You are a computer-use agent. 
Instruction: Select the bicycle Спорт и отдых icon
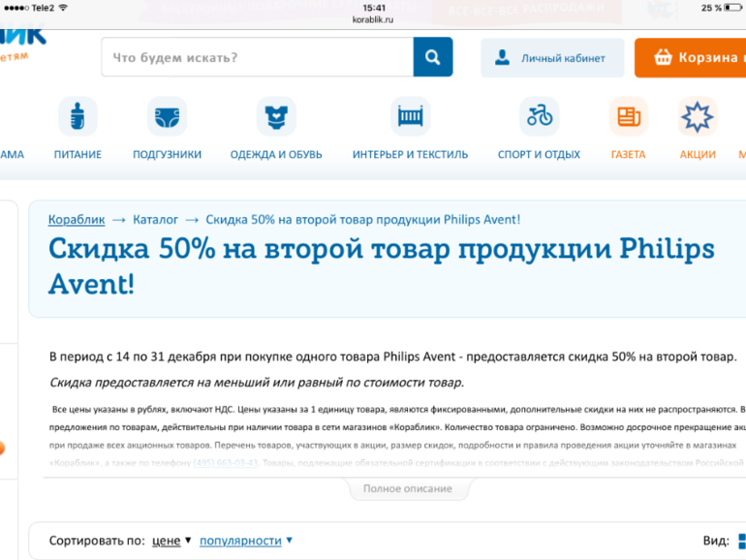[539, 117]
